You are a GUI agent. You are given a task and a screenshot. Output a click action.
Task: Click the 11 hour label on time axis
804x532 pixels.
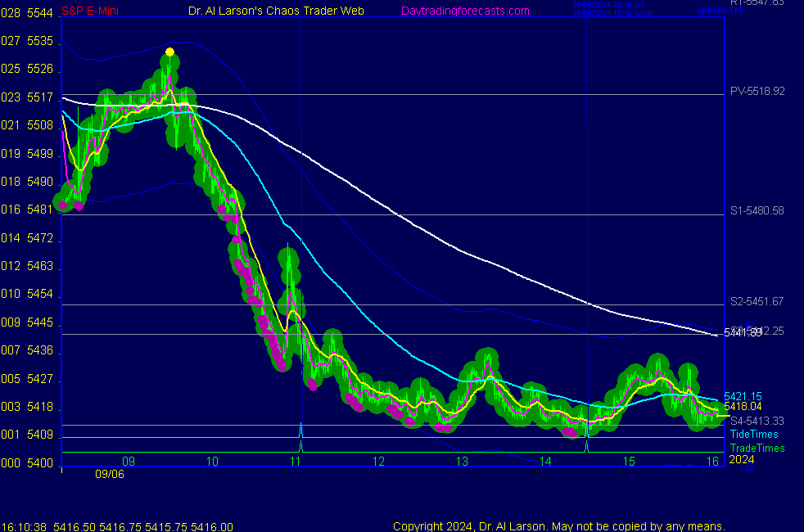(x=295, y=462)
